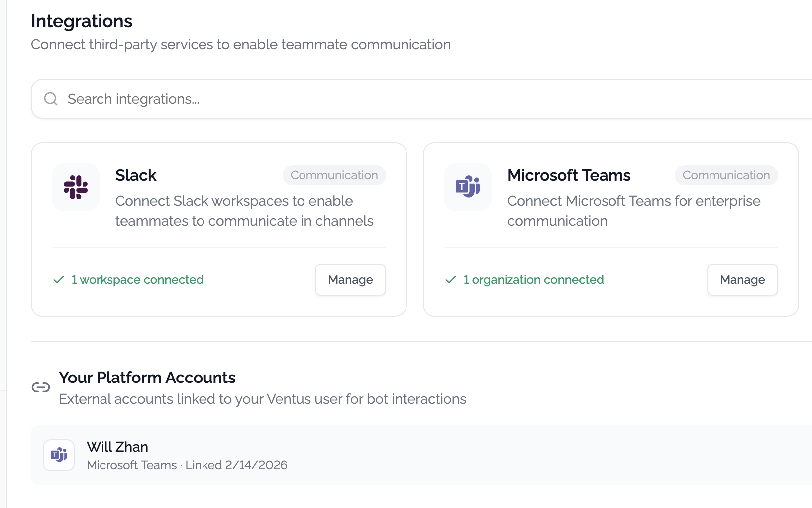This screenshot has width=812, height=508.
Task: Click the Slack pinwheel logo icon
Action: 75,187
